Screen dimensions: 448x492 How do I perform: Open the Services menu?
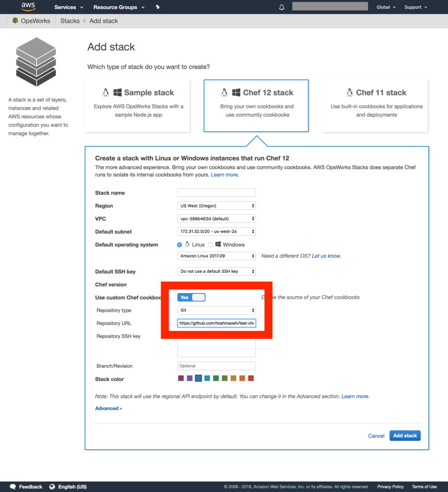[x=69, y=7]
